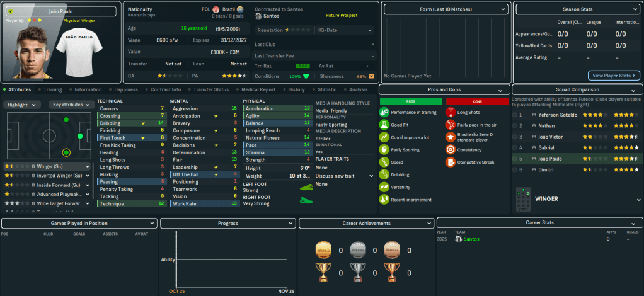Open the Highlight dropdown
Screen dimensions: 644x296
[23, 105]
